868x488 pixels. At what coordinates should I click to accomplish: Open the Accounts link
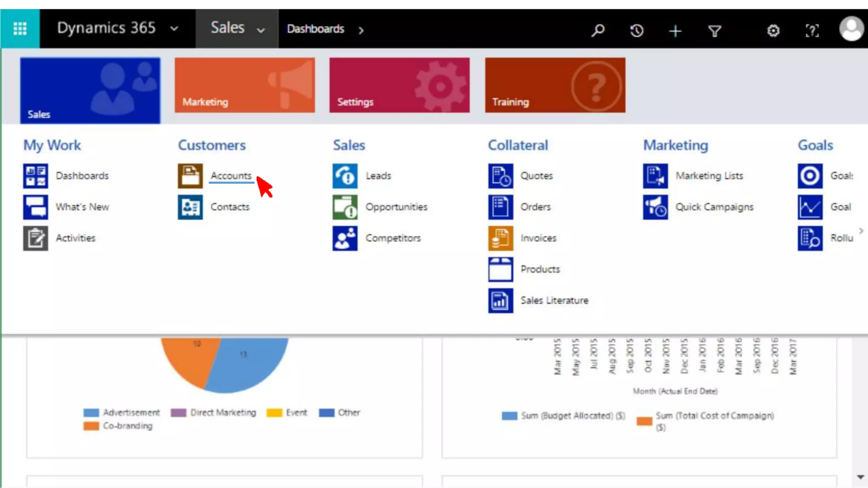click(x=231, y=175)
